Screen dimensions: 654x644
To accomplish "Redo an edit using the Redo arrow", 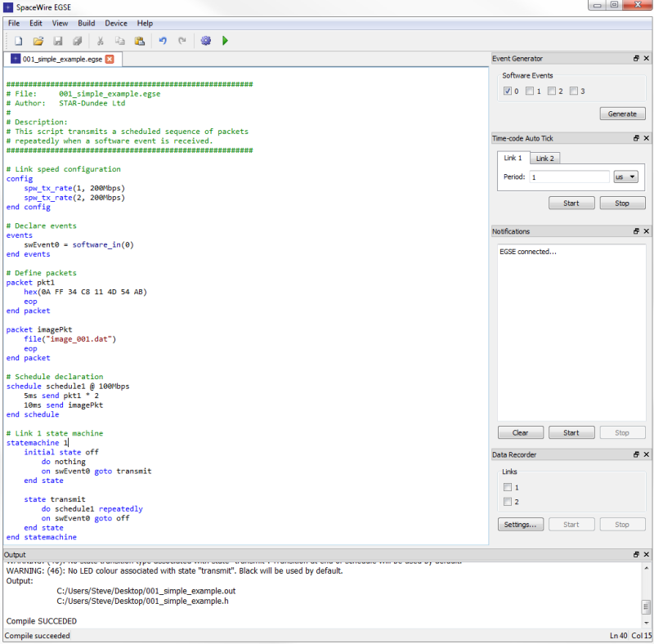I will pos(181,40).
